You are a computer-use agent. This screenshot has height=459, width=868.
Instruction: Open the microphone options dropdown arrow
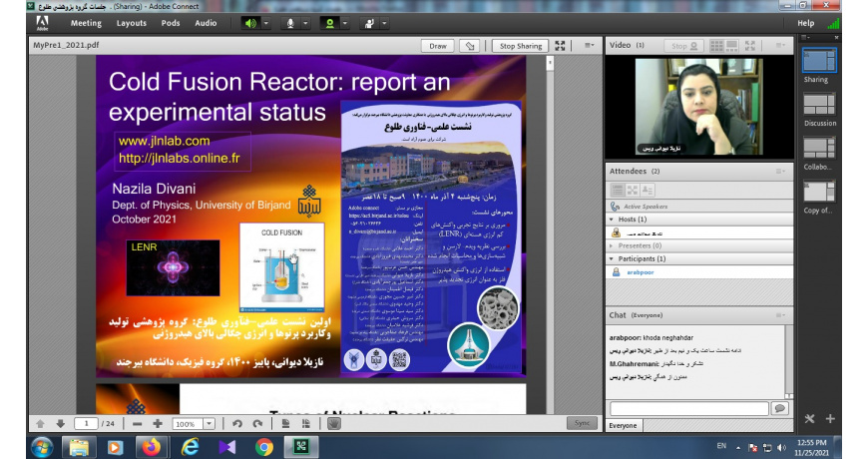(305, 23)
